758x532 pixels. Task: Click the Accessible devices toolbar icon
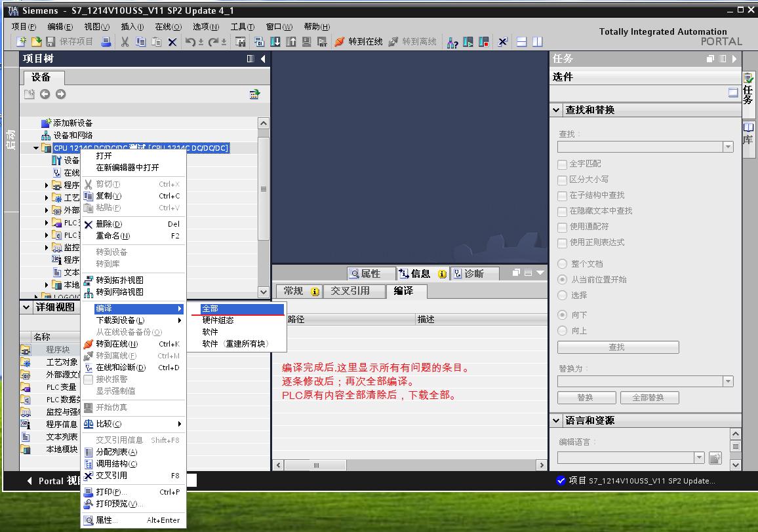point(452,43)
